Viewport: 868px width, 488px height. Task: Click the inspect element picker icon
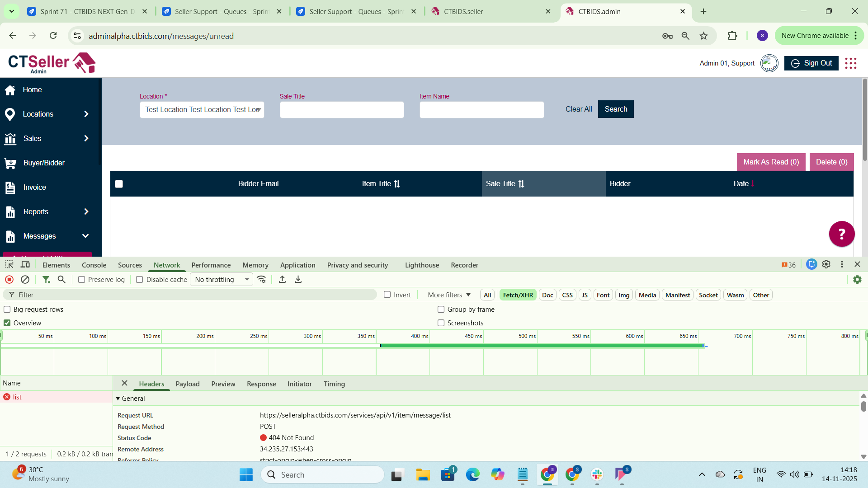(x=9, y=265)
